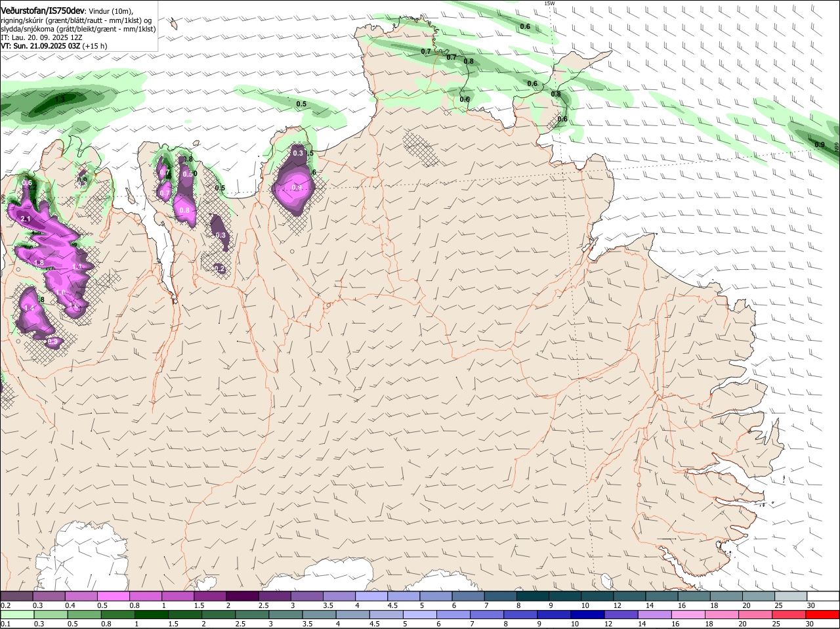Click the 0.1 label in rain legend
The image size is (840, 629).
point(6,624)
